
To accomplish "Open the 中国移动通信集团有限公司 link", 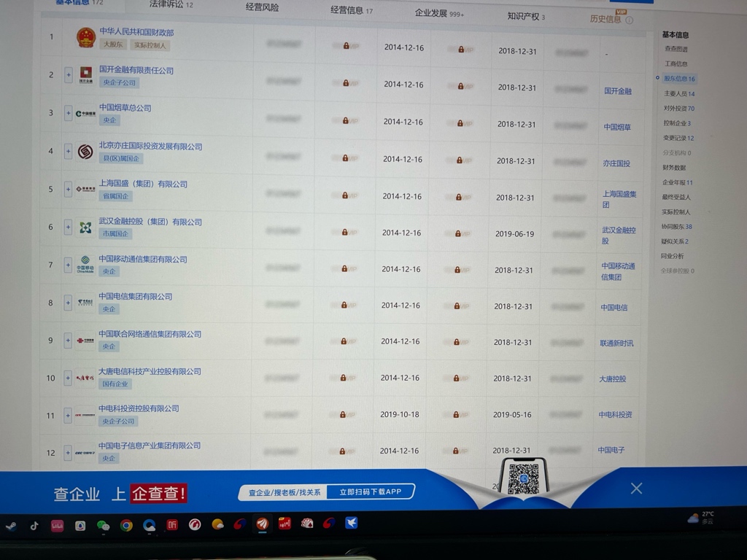I will tap(143, 259).
